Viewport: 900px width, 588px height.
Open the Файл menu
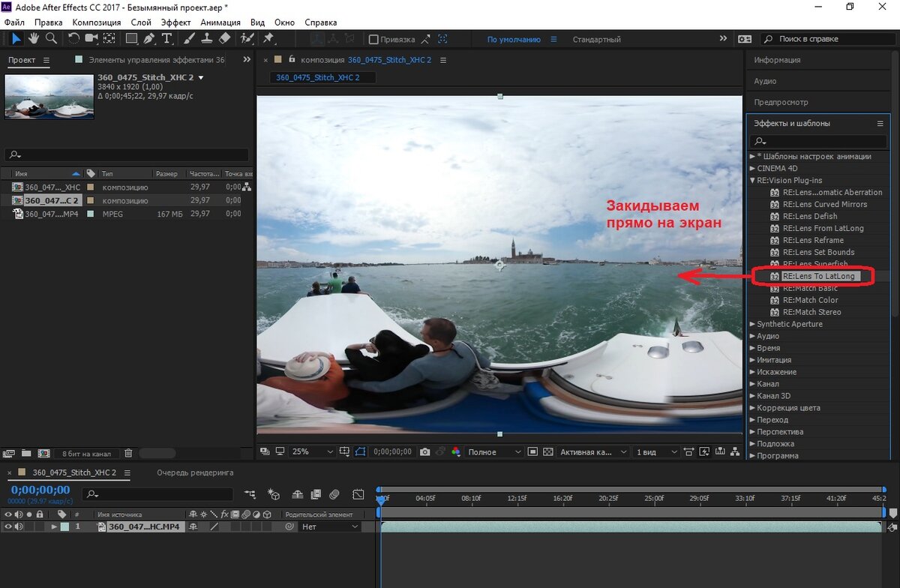click(x=14, y=22)
